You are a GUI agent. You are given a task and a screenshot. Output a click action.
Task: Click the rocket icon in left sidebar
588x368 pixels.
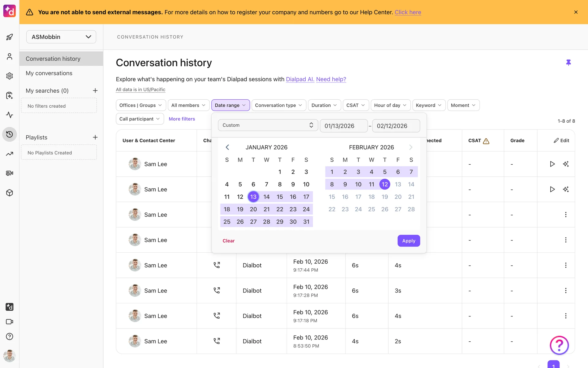[9, 37]
